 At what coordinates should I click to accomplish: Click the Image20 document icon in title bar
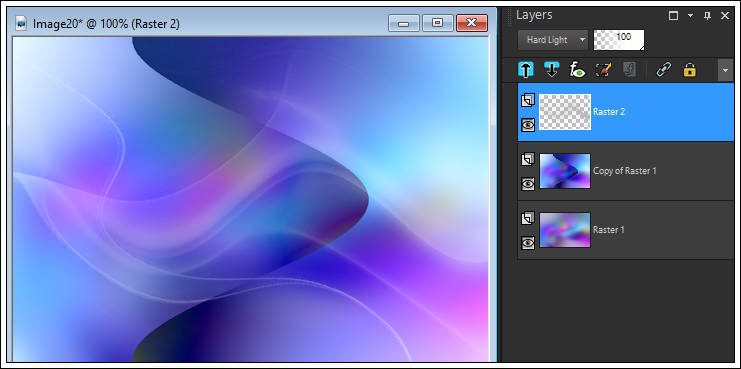[x=21, y=23]
